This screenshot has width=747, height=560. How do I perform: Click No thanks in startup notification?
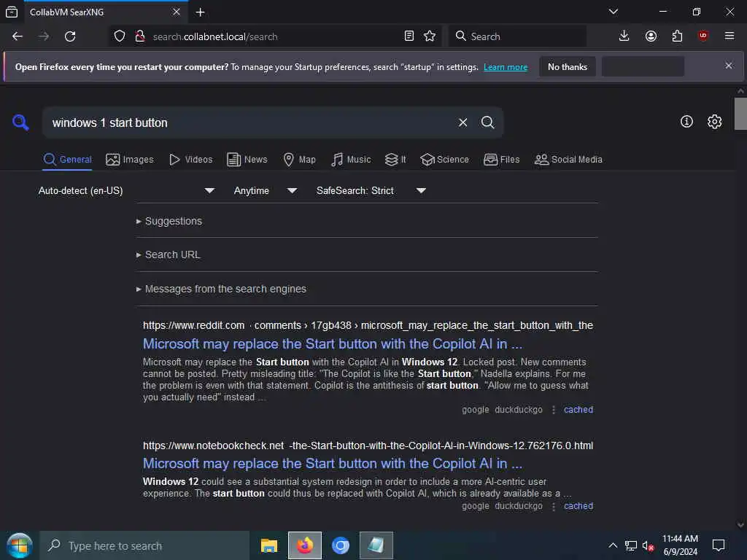coord(568,66)
